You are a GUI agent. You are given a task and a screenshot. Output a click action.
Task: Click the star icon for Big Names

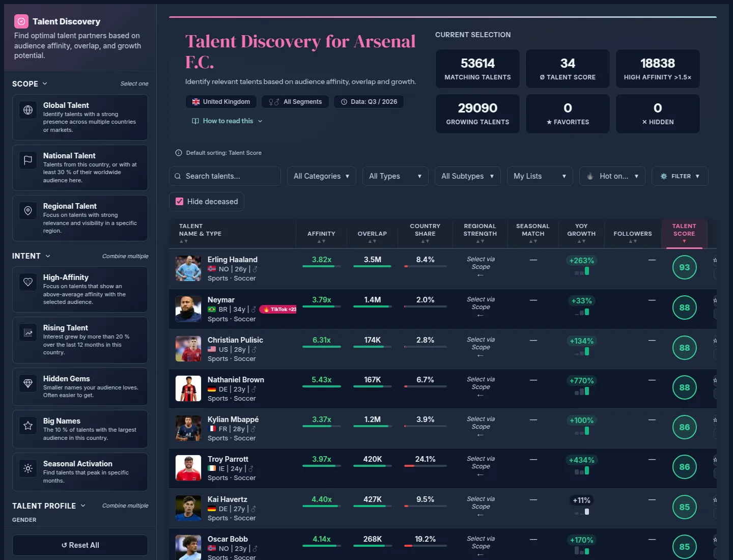click(28, 426)
